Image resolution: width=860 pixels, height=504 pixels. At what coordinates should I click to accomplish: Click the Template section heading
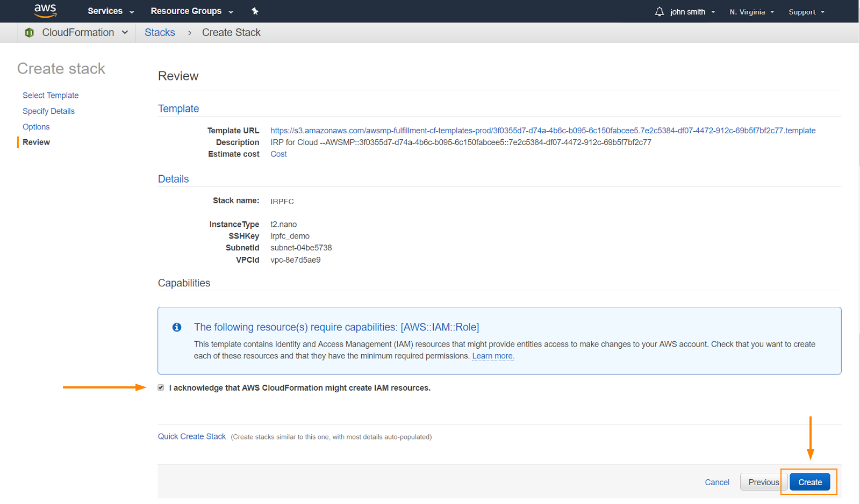[x=178, y=109]
